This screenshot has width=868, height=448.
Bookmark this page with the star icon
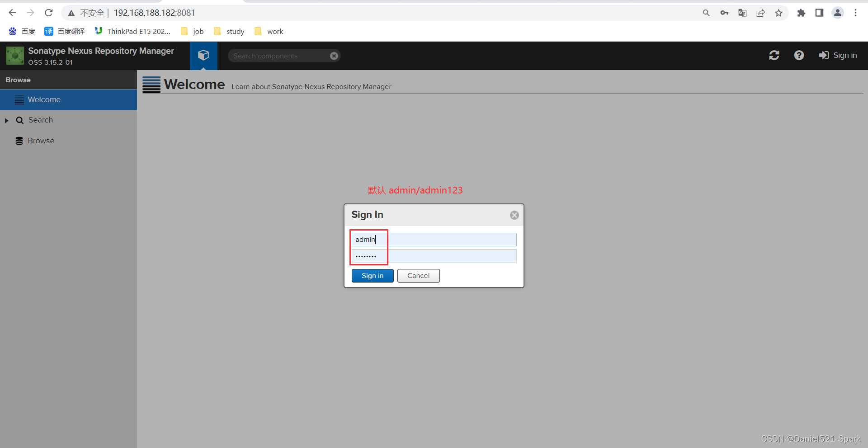click(x=778, y=13)
